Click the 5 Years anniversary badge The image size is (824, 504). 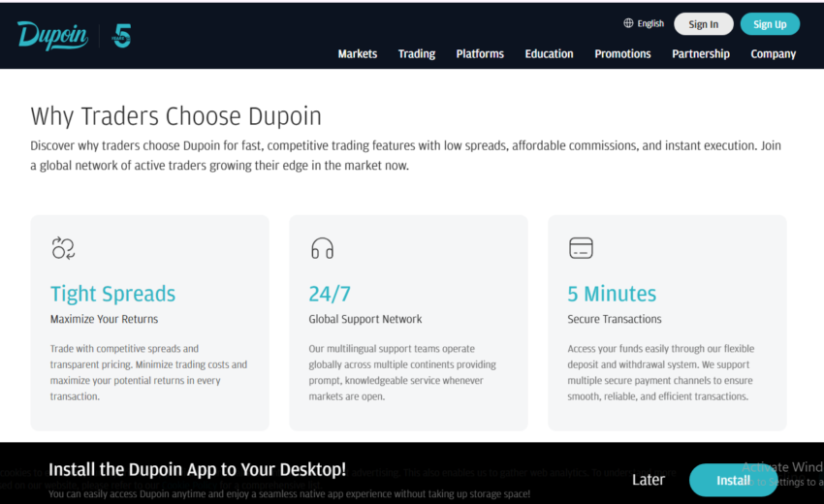click(x=121, y=36)
